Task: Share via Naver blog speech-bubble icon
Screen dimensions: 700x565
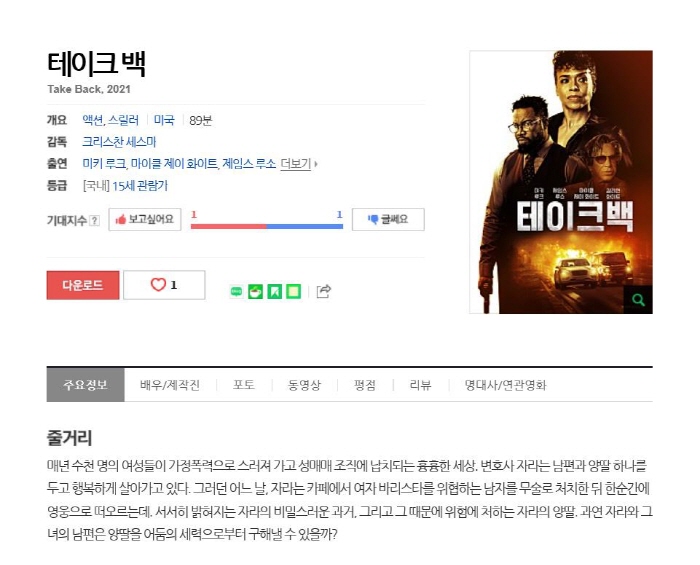Action: tap(237, 291)
